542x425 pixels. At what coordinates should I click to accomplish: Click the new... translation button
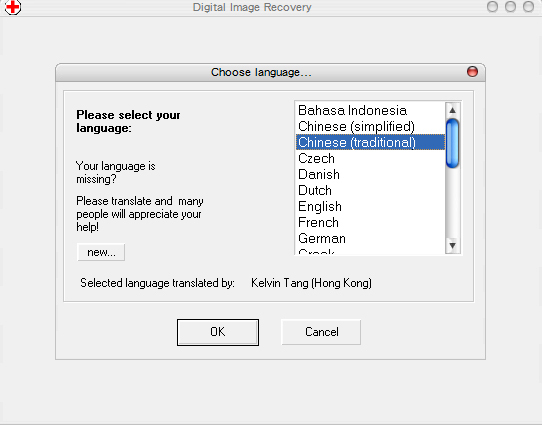point(101,252)
